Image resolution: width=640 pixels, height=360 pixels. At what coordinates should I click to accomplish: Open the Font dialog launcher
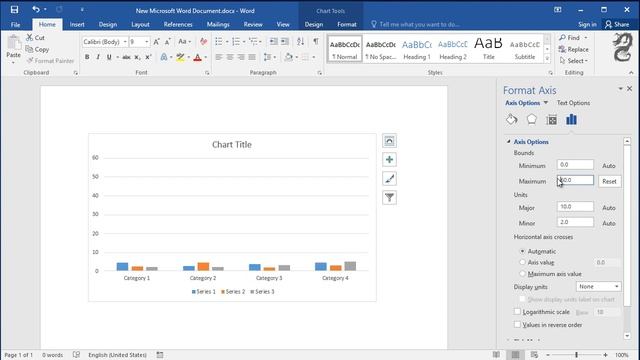point(207,73)
